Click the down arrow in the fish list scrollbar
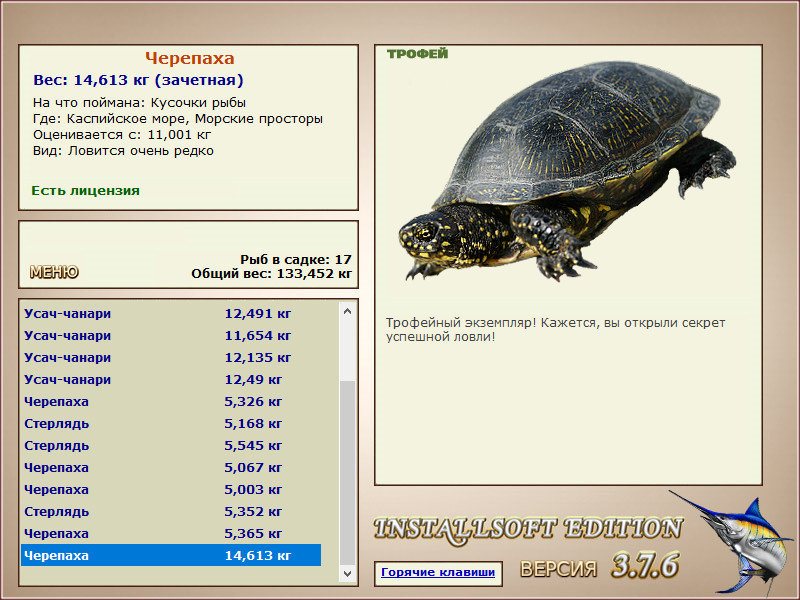This screenshot has height=600, width=800. [347, 573]
